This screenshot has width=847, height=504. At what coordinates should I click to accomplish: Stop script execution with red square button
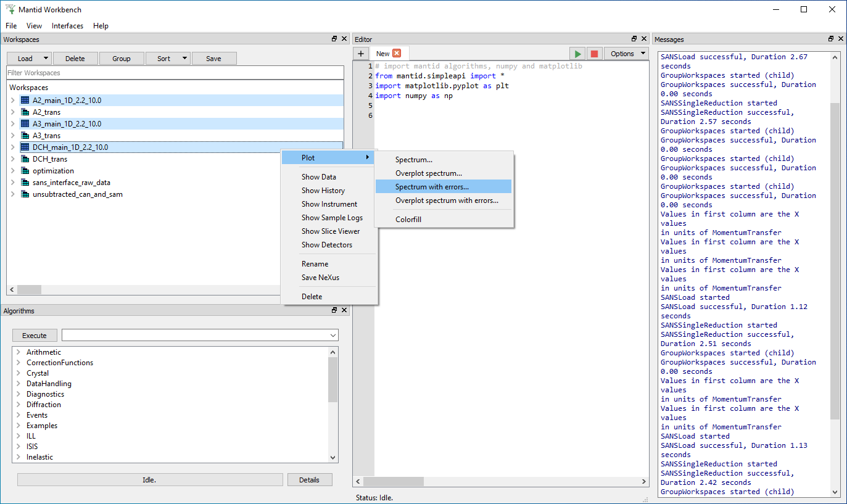(x=593, y=54)
